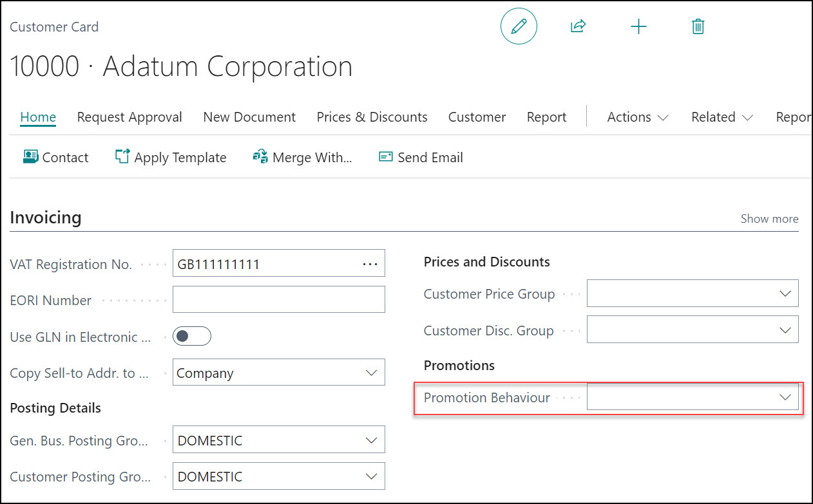Image resolution: width=813 pixels, height=504 pixels.
Task: Open the edit pencil icon
Action: click(x=519, y=26)
